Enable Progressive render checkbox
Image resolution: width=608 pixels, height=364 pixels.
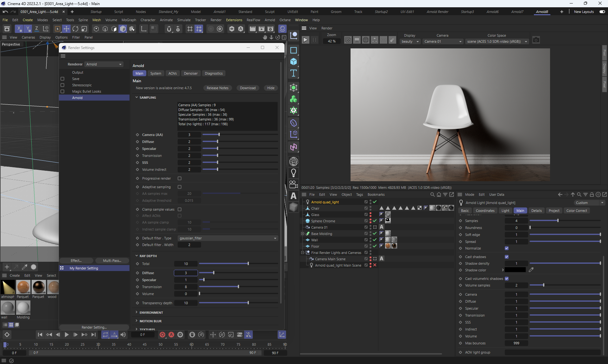(180, 178)
